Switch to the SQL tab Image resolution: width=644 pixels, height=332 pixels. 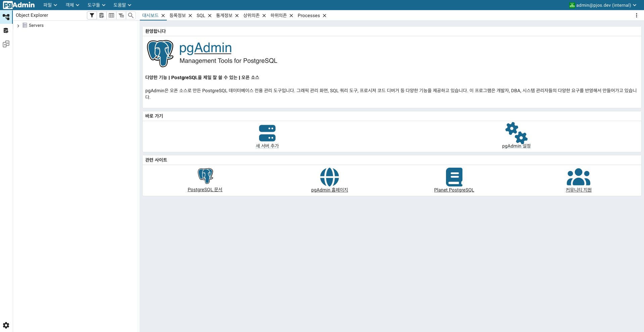click(x=201, y=15)
